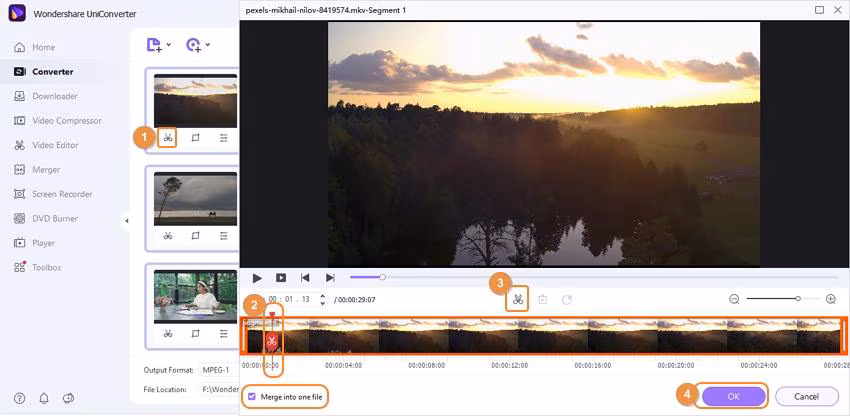Open the Video Editor section

[x=47, y=145]
